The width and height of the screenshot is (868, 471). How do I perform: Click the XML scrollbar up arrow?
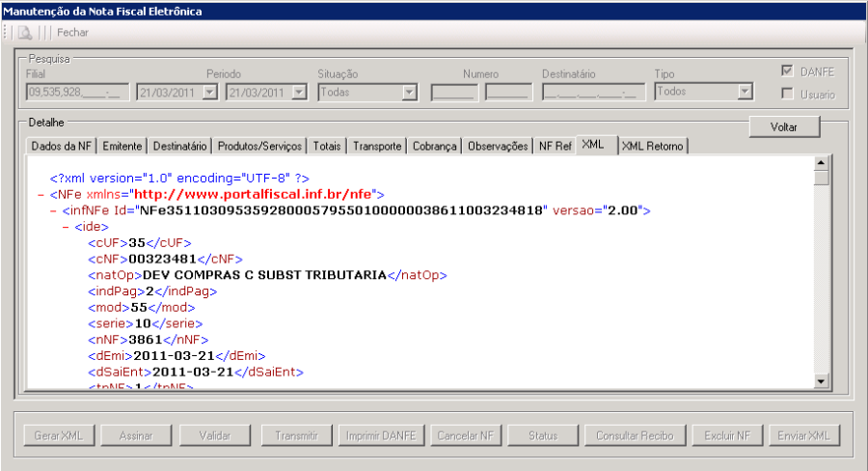821,163
